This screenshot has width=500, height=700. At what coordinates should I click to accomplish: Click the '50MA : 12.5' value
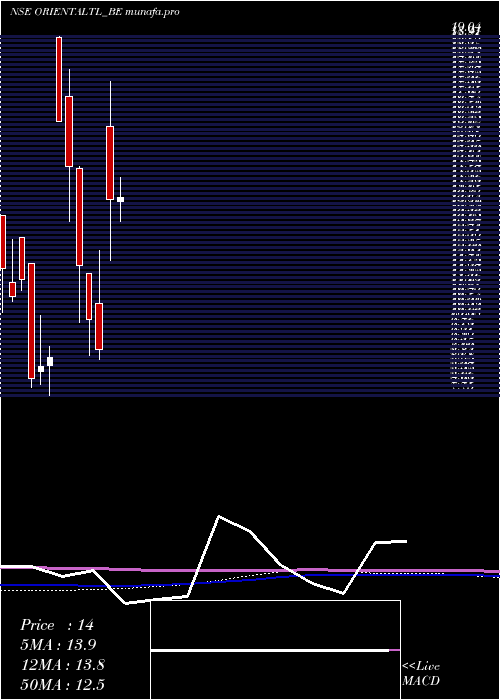(x=63, y=684)
